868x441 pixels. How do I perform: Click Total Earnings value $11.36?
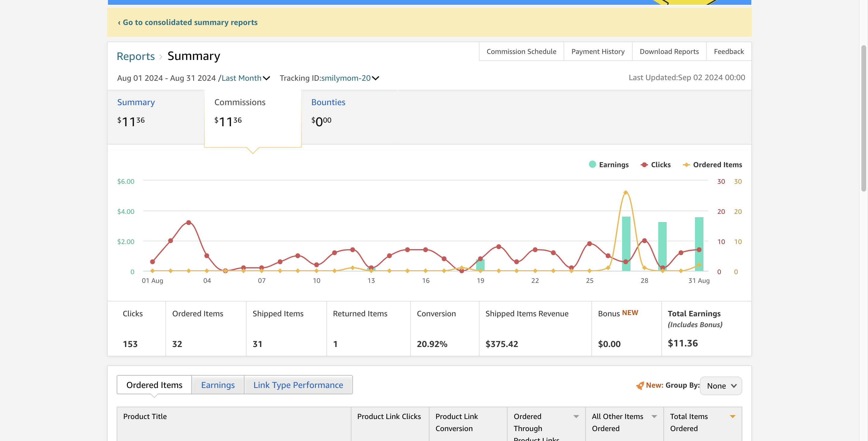point(682,343)
